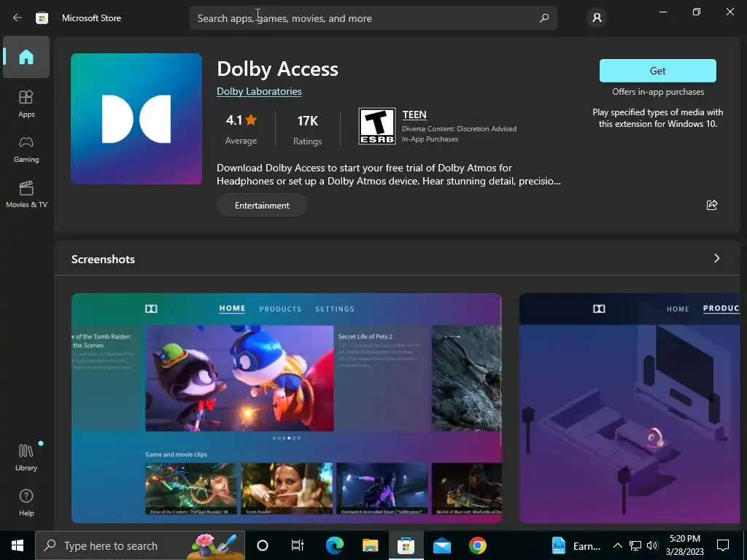Click the ESRB Teen rating badge
The width and height of the screenshot is (747, 560).
tap(377, 126)
